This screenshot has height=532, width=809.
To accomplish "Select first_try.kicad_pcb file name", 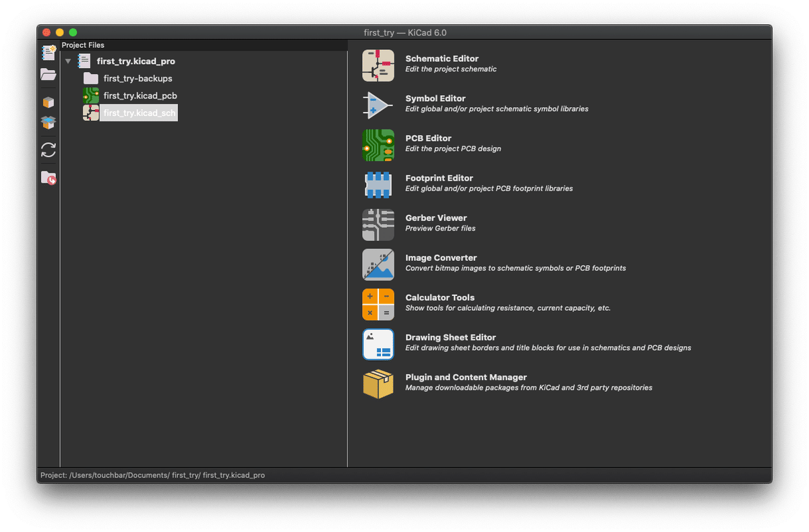I will 140,96.
